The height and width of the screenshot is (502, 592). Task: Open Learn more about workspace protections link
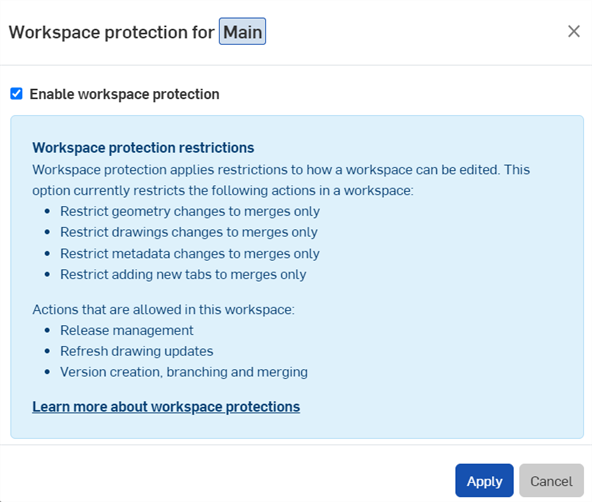coord(166,407)
